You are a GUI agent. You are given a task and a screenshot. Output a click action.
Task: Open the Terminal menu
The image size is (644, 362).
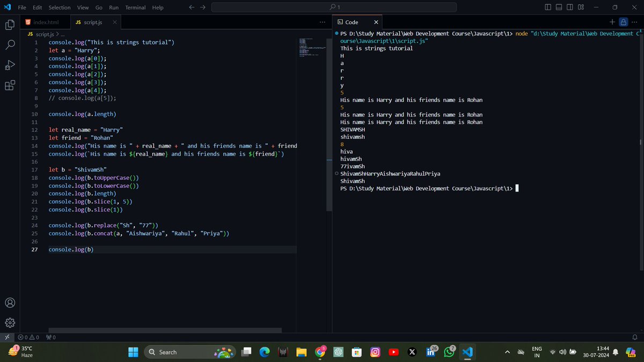[x=136, y=8]
